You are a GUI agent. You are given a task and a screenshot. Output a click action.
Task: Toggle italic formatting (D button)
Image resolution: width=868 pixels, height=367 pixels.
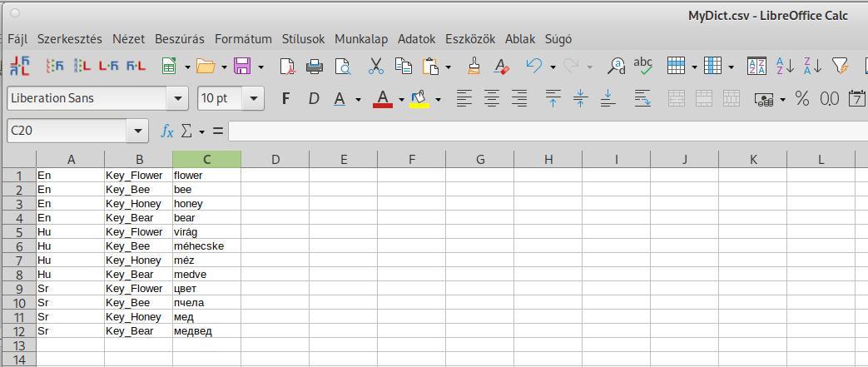click(x=314, y=99)
